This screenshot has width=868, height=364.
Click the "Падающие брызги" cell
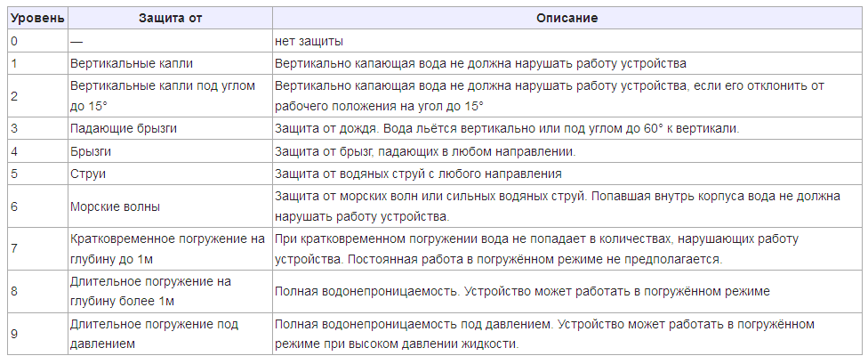point(169,128)
